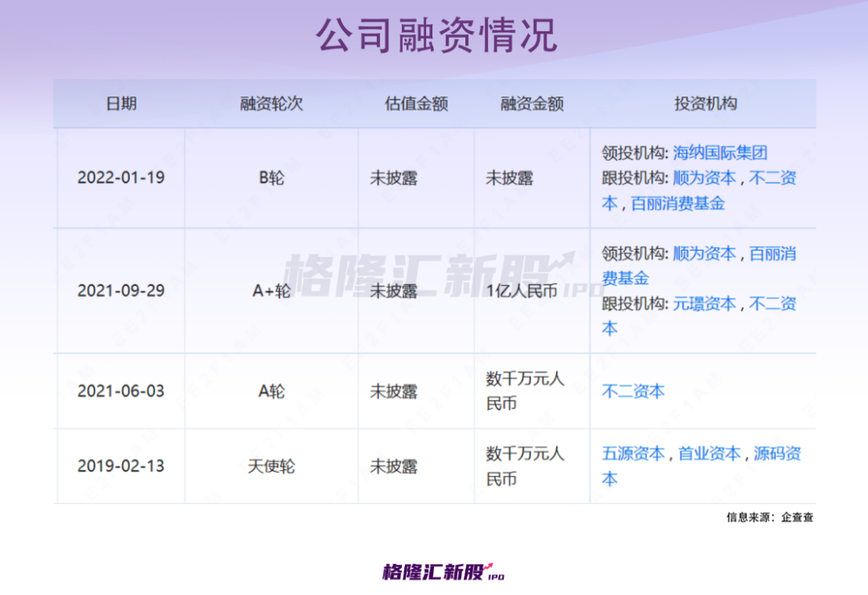Select the 融资轮次 column header
Viewport: 868px width, 595px height.
coord(272,104)
